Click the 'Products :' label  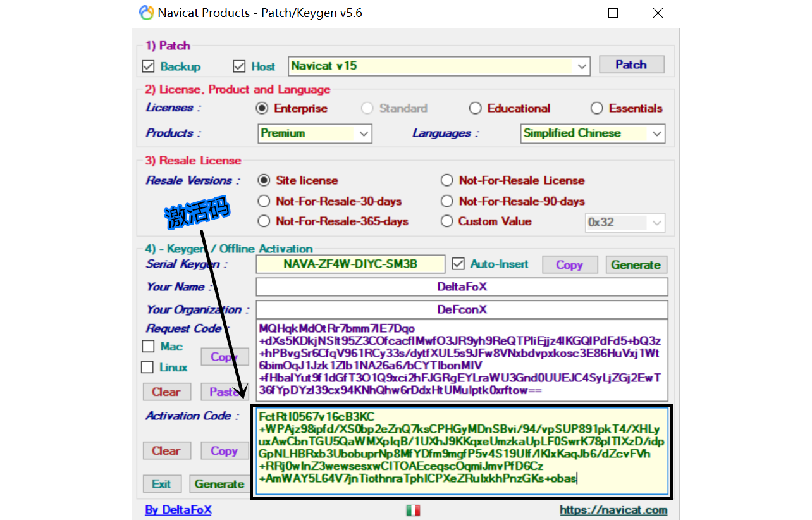click(x=173, y=133)
